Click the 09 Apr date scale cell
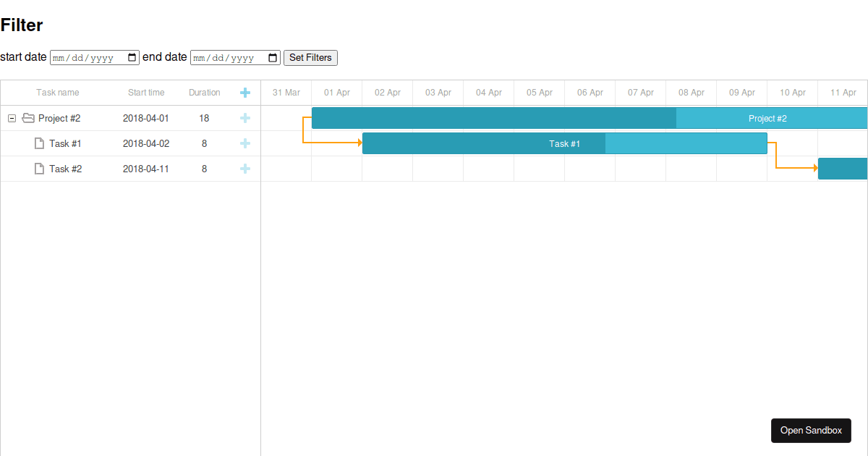The image size is (868, 456). (742, 93)
